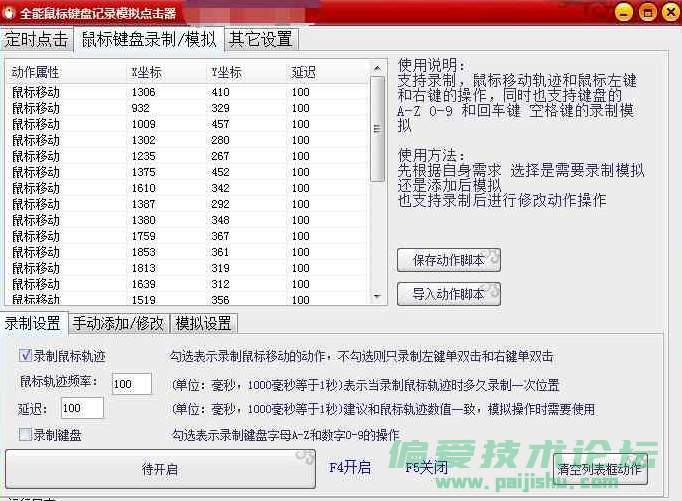Viewport: 682px width, 501px height.
Task: Click the 导入动作脚本 button
Action: coord(449,294)
